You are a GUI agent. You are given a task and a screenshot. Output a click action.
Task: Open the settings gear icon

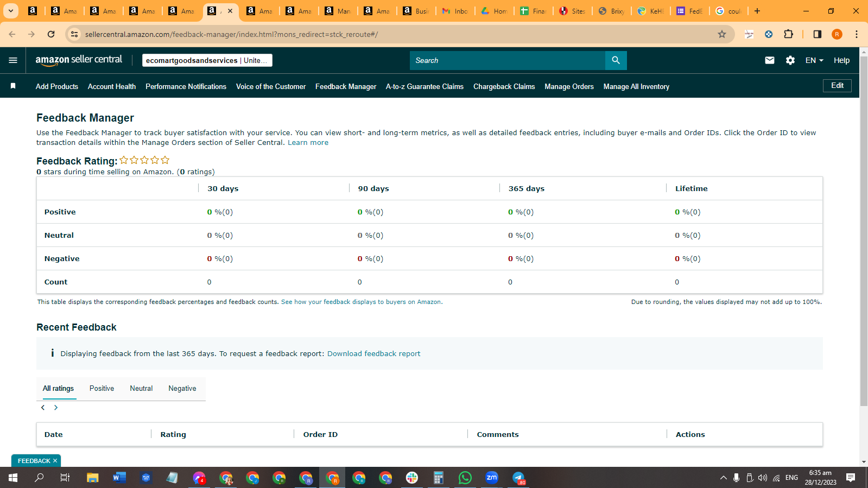tap(790, 60)
